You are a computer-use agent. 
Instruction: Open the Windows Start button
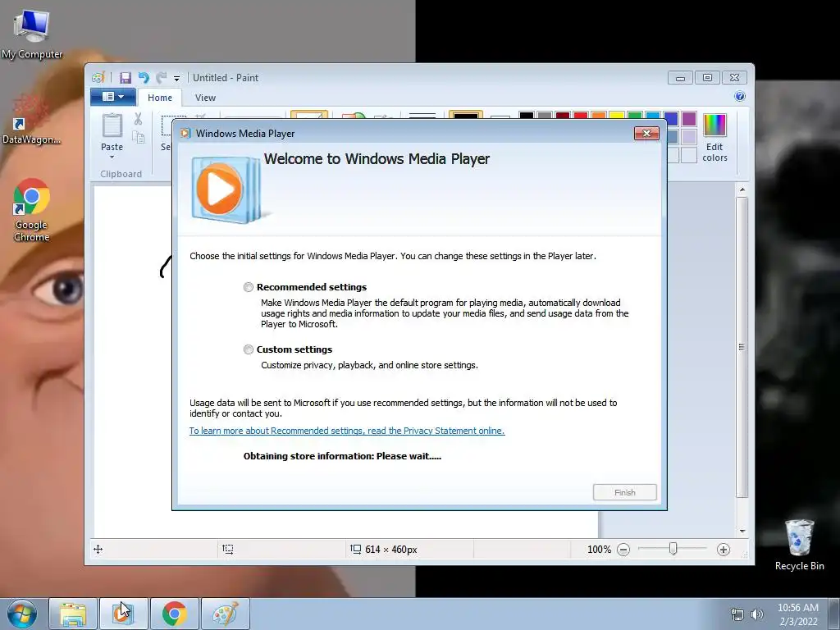[22, 614]
